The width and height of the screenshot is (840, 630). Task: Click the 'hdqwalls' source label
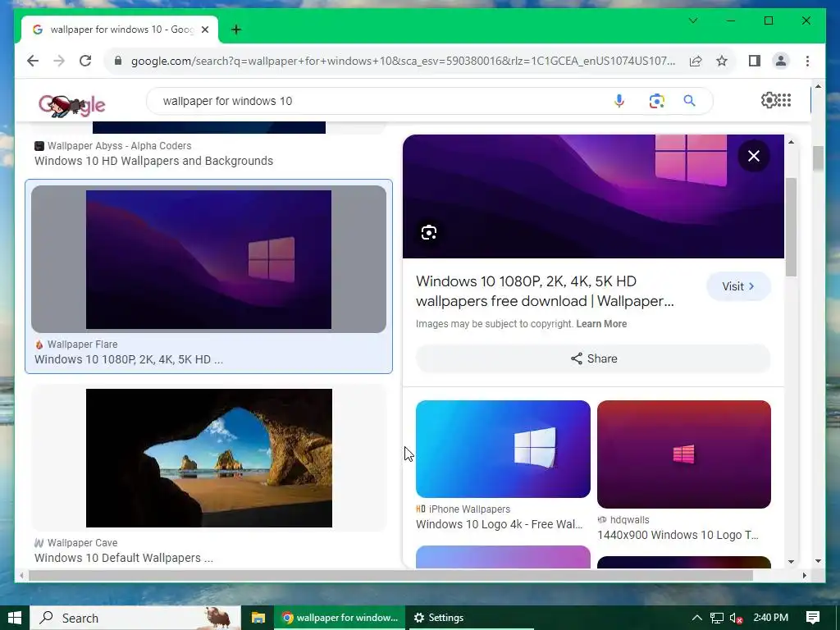click(629, 519)
